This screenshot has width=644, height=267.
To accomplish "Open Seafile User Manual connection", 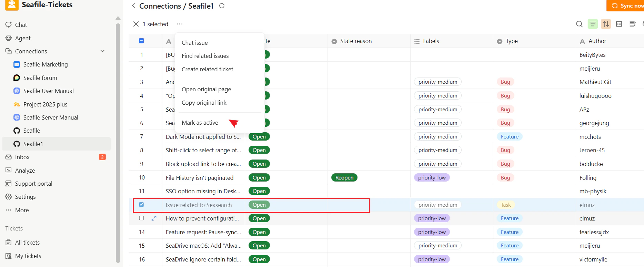I will click(48, 91).
